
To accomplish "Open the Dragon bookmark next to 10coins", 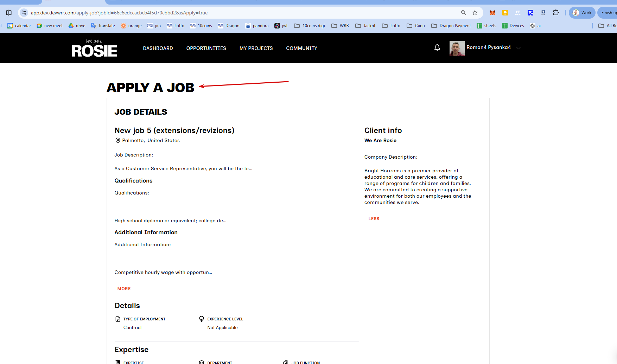I will (229, 26).
